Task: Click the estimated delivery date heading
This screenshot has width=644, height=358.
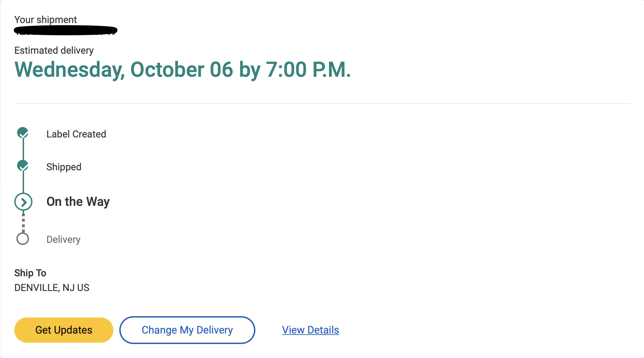Action: (182, 70)
